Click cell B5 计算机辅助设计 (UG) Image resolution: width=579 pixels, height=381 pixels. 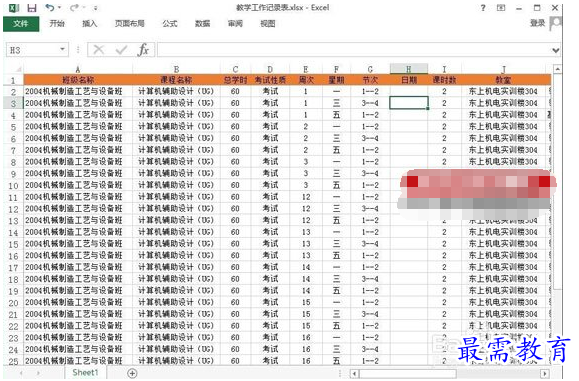tap(177, 127)
